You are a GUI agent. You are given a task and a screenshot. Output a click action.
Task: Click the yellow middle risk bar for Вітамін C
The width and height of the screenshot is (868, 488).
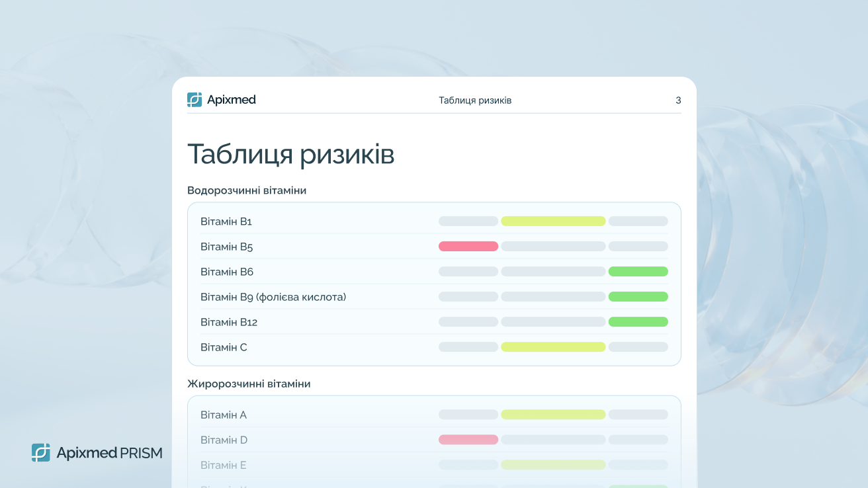pyautogui.click(x=553, y=347)
